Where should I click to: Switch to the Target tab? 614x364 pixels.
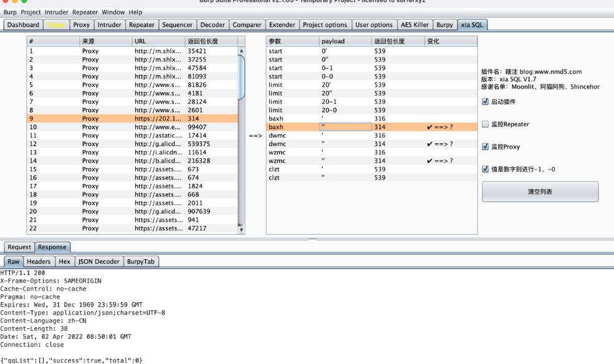pyautogui.click(x=56, y=25)
